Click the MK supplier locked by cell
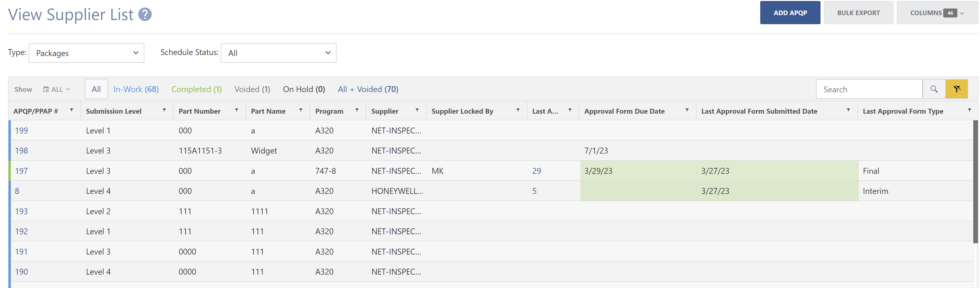The image size is (980, 288). point(437,171)
